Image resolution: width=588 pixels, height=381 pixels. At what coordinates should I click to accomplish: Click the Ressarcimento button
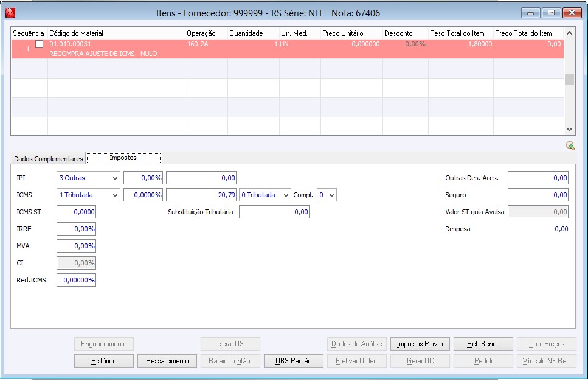[x=167, y=361]
